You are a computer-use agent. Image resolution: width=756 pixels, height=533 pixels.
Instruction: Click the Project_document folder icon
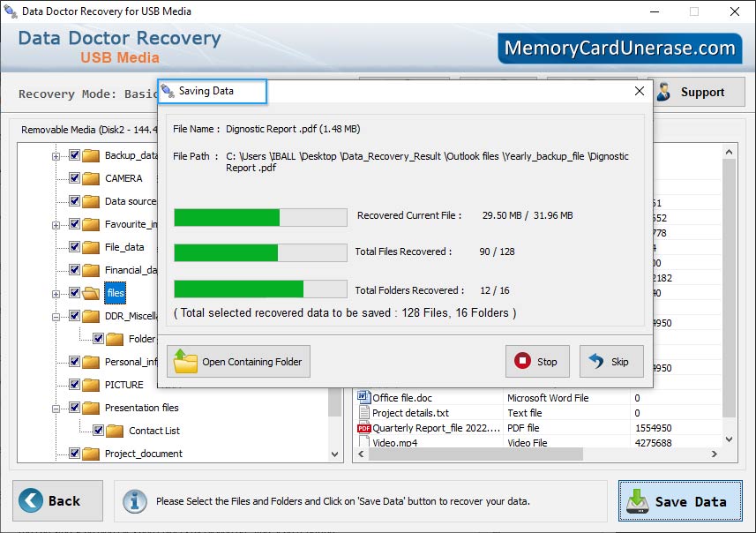(91, 454)
